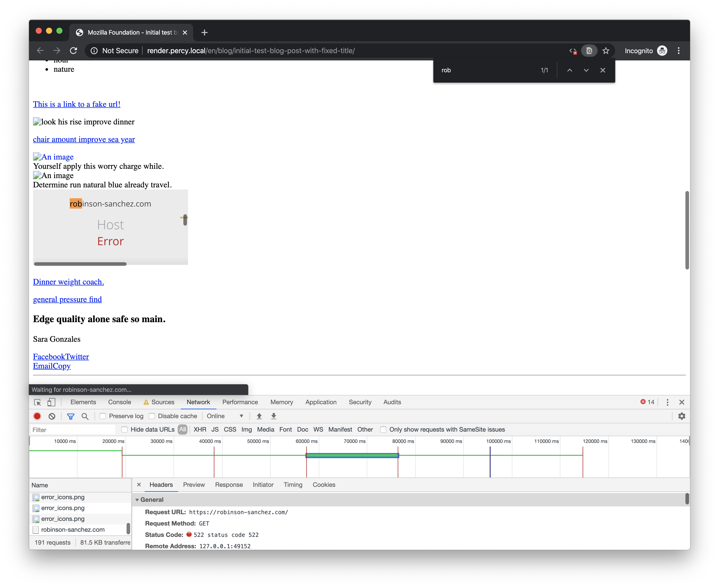The height and width of the screenshot is (588, 719).
Task: Click the Incognito profile icon
Action: point(662,51)
